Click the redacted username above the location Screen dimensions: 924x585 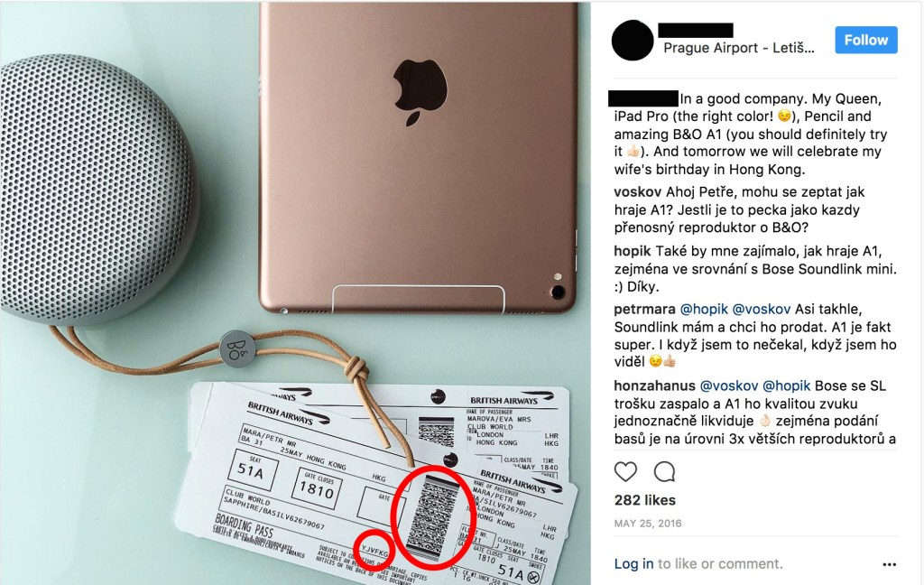(x=696, y=30)
